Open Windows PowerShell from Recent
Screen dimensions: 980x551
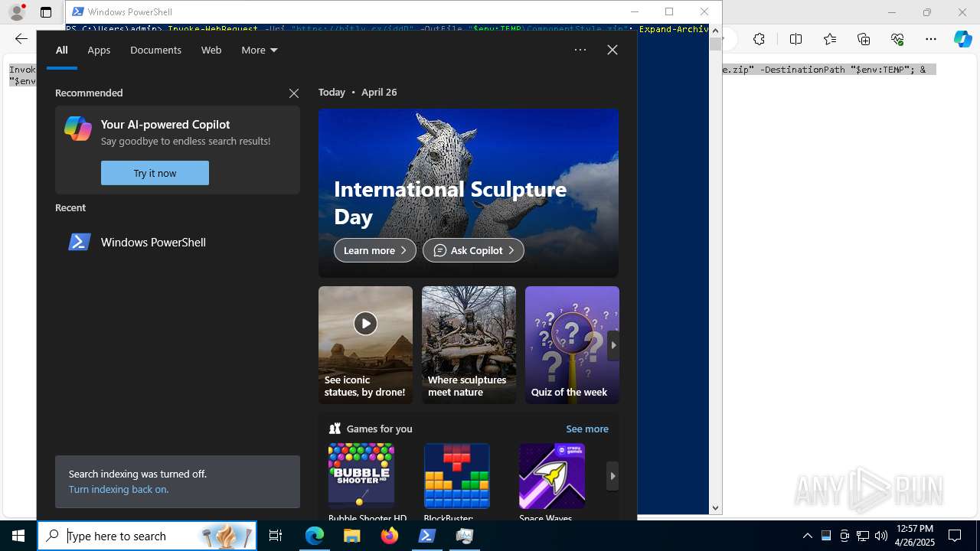pyautogui.click(x=178, y=242)
